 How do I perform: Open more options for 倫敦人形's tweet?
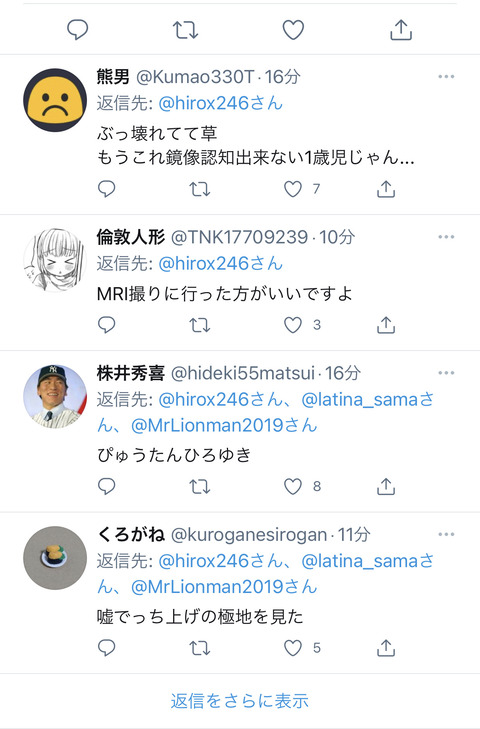pos(446,237)
